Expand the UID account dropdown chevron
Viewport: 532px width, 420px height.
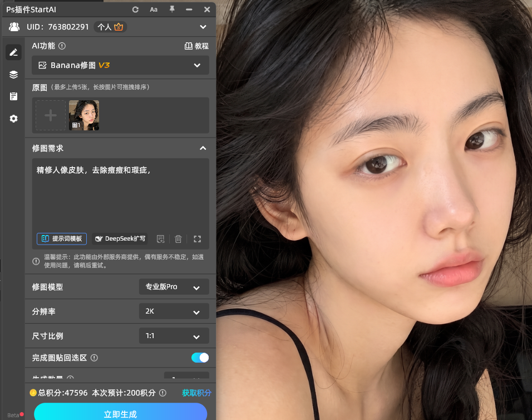pos(203,27)
